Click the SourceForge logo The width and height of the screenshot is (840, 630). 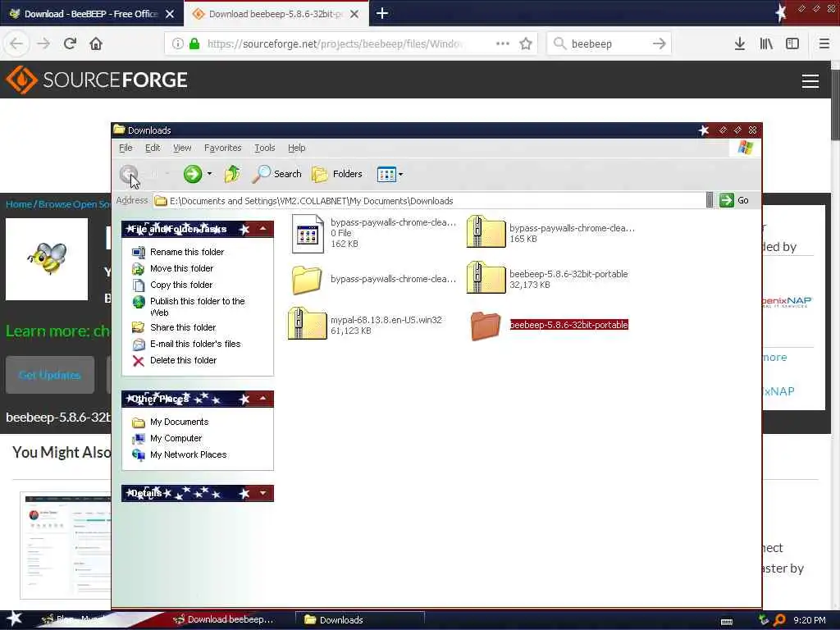pyautogui.click(x=97, y=80)
